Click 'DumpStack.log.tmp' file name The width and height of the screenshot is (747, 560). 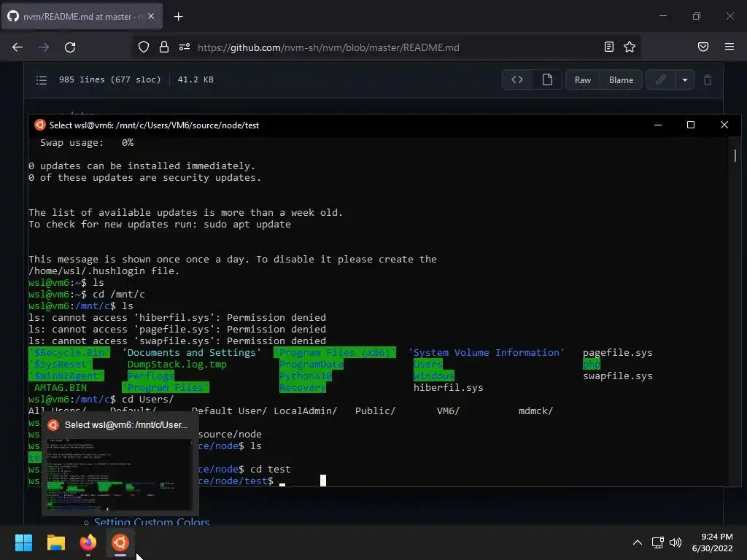tap(177, 365)
